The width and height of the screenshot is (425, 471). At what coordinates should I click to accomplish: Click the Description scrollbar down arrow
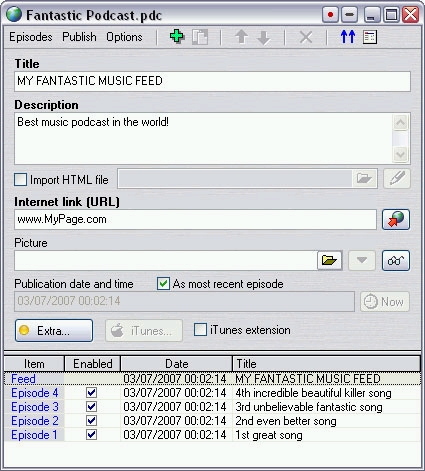400,154
